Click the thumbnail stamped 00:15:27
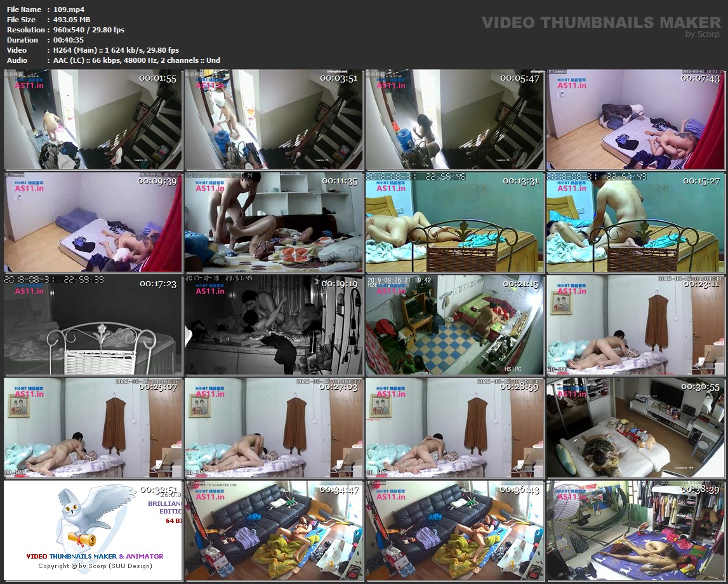728x584 pixels. [635, 222]
